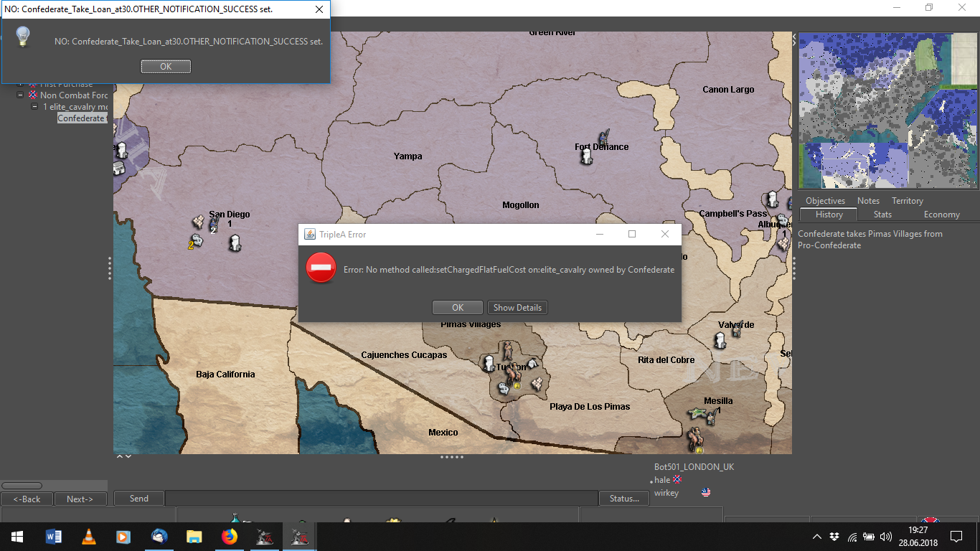Click the Canon Largo territory label

click(x=728, y=89)
